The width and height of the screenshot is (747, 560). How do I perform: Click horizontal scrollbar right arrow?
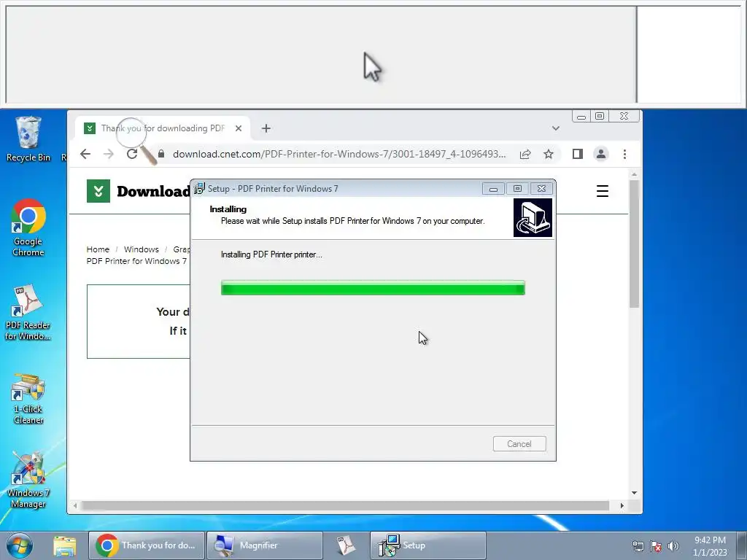622,505
